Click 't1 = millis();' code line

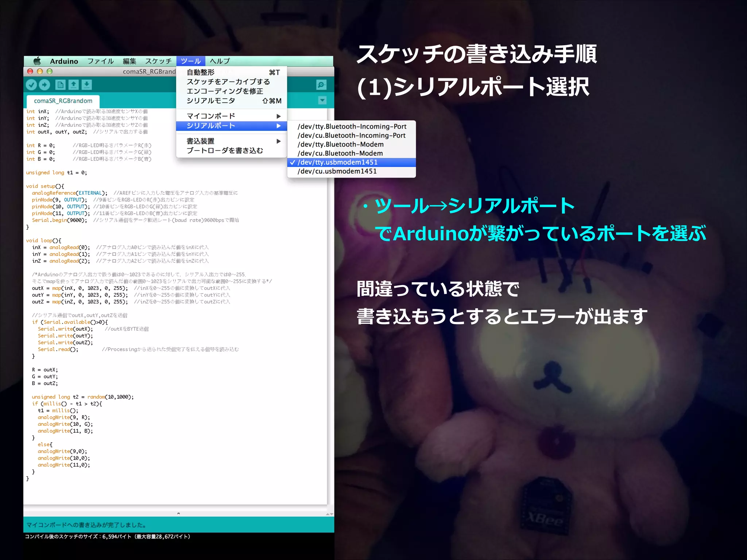pos(58,411)
